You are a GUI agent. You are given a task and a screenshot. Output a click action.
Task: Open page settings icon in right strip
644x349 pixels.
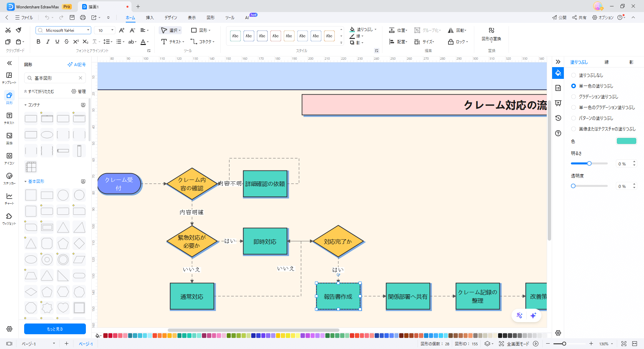[x=558, y=88]
